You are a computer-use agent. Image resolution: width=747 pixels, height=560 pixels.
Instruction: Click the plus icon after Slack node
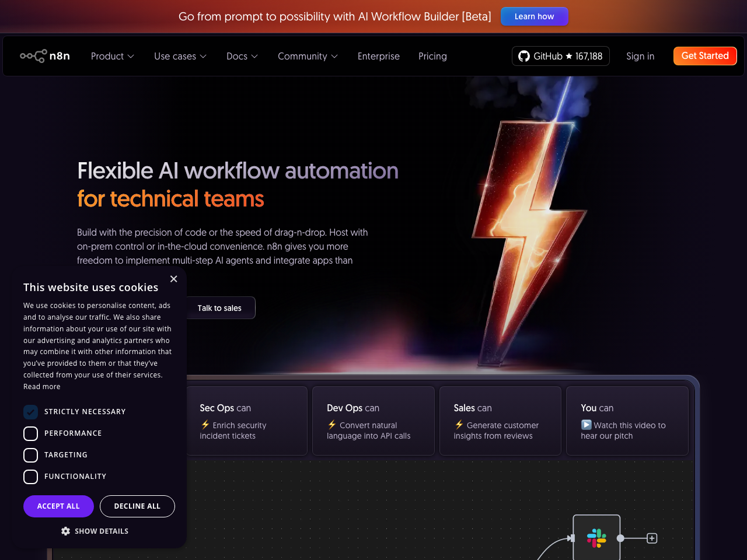[652, 538]
